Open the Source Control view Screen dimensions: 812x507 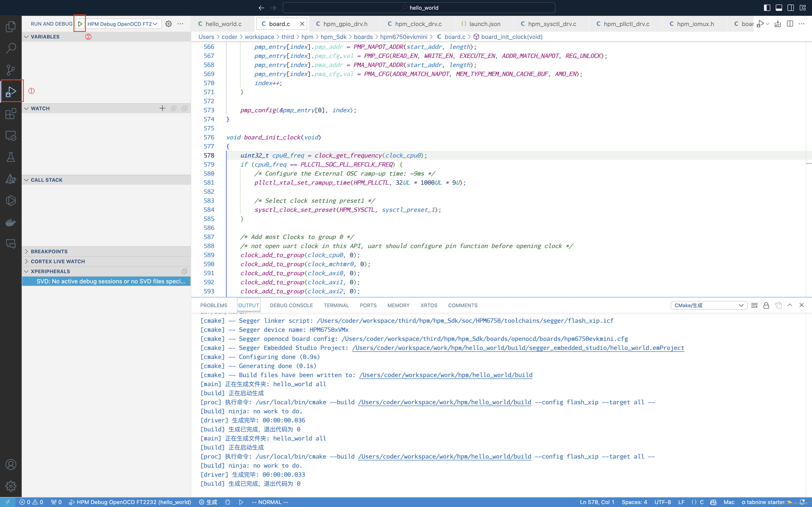point(11,70)
